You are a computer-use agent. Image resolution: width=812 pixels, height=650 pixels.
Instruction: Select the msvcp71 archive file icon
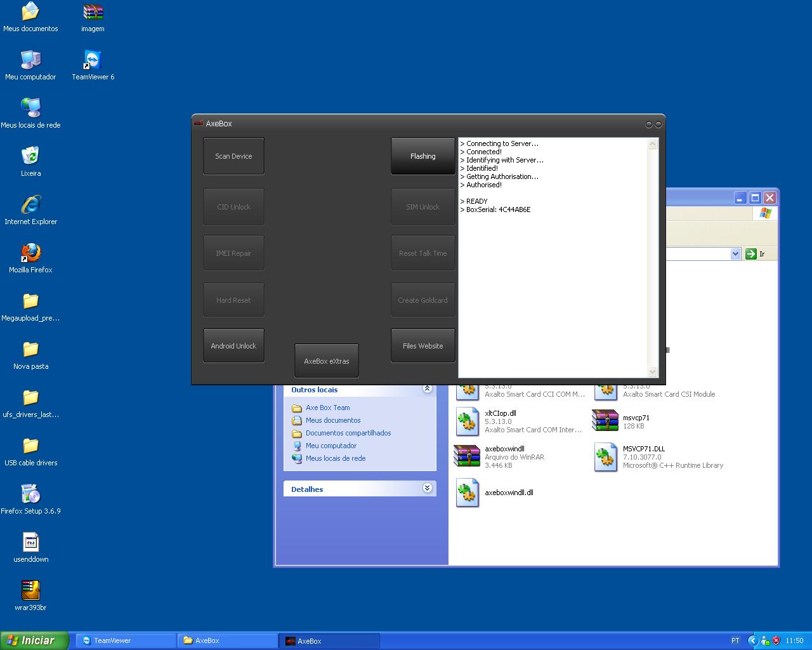[x=605, y=421]
